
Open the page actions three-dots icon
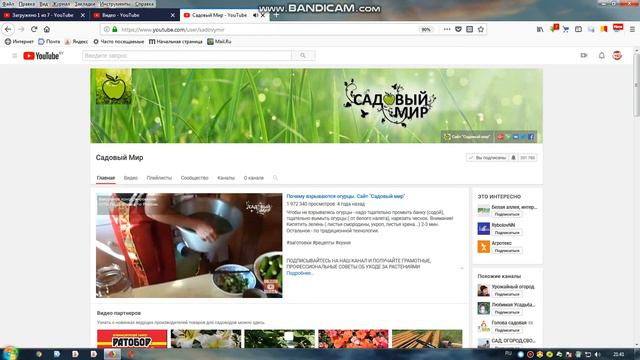pos(447,29)
